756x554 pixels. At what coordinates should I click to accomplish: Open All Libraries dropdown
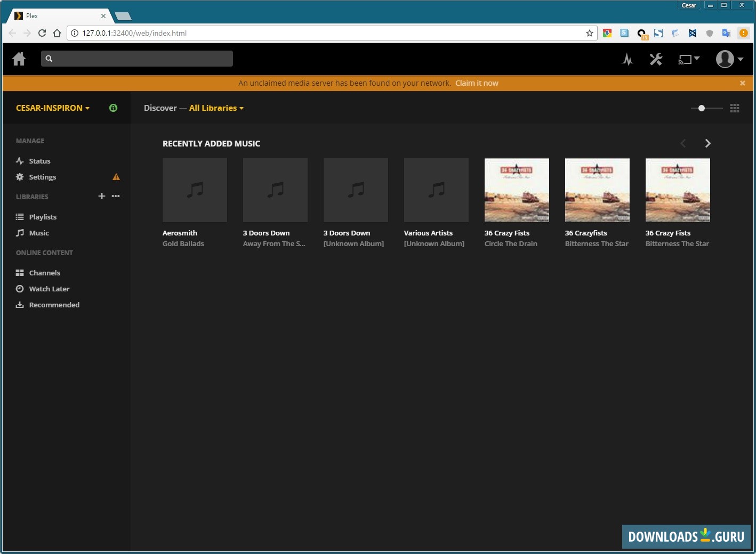(x=216, y=108)
